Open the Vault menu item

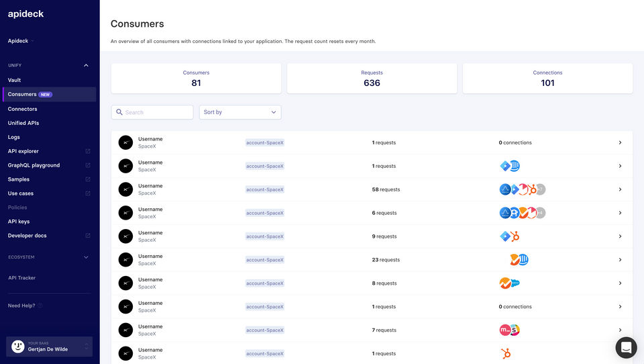(x=14, y=80)
